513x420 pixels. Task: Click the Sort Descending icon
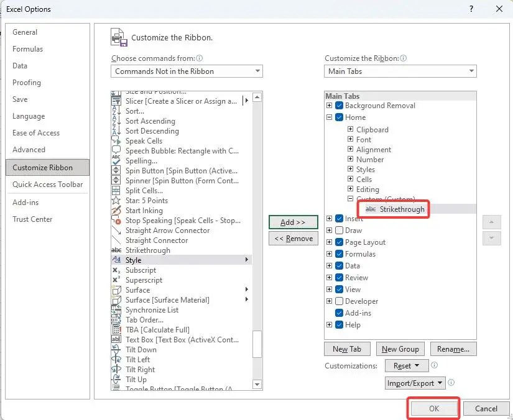(116, 130)
